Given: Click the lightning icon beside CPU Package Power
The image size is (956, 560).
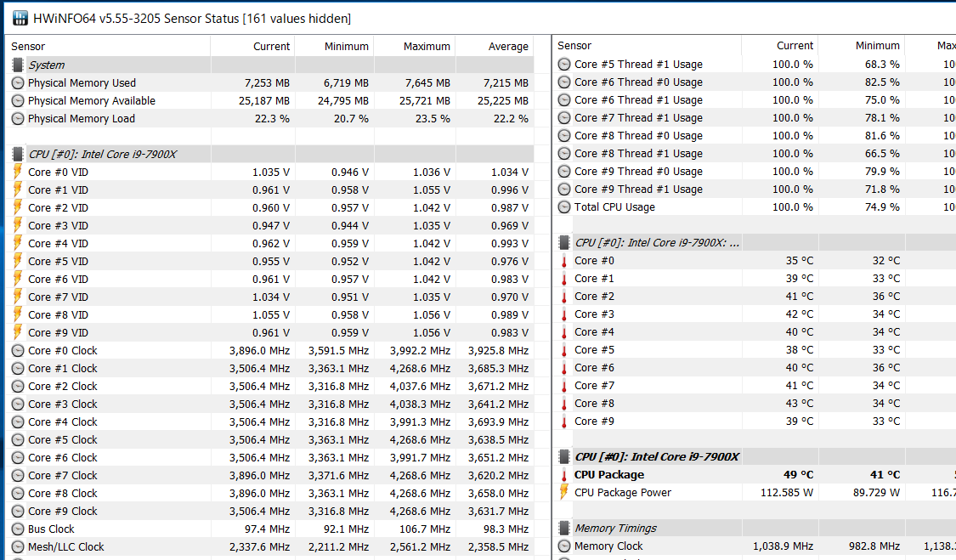Looking at the screenshot, I should 564,492.
